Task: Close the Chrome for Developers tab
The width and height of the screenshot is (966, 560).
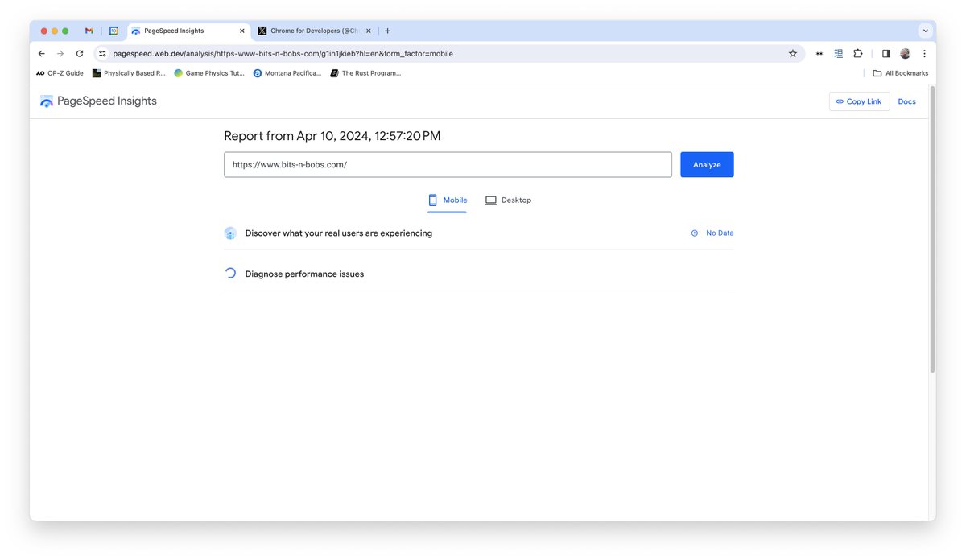Action: (369, 31)
